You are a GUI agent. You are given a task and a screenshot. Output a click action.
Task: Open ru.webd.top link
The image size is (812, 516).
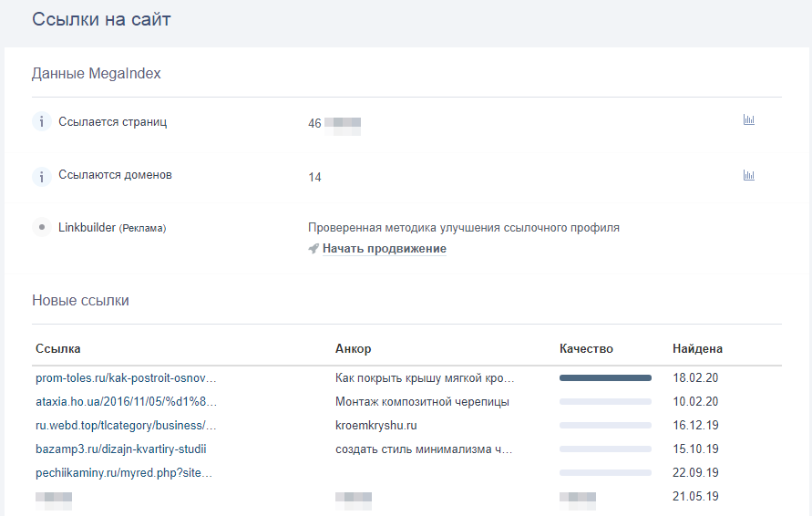coord(126,425)
